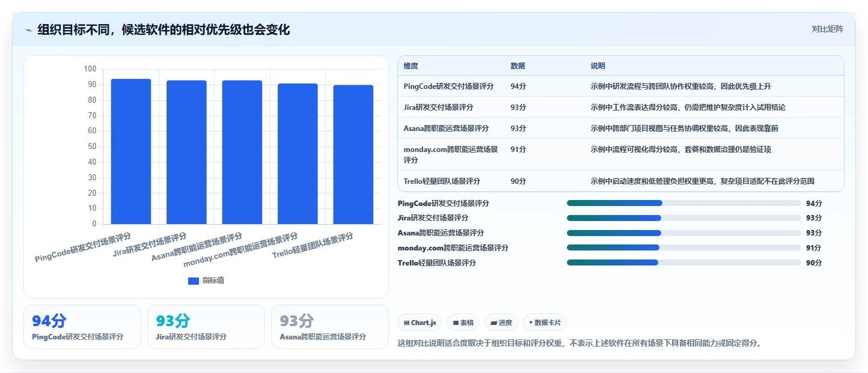The image size is (868, 373).
Task: Click explanation 示例中跨部门项目视图与任务协调权重较高
Action: [685, 129]
